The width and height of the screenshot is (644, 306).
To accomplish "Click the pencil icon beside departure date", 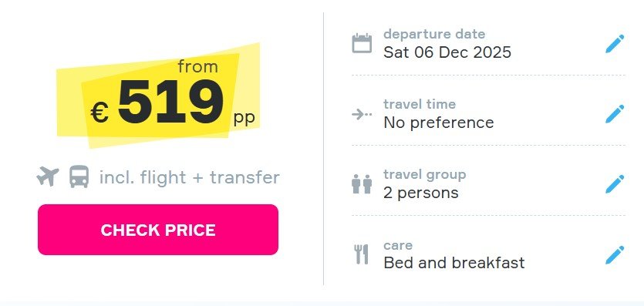I will (615, 43).
